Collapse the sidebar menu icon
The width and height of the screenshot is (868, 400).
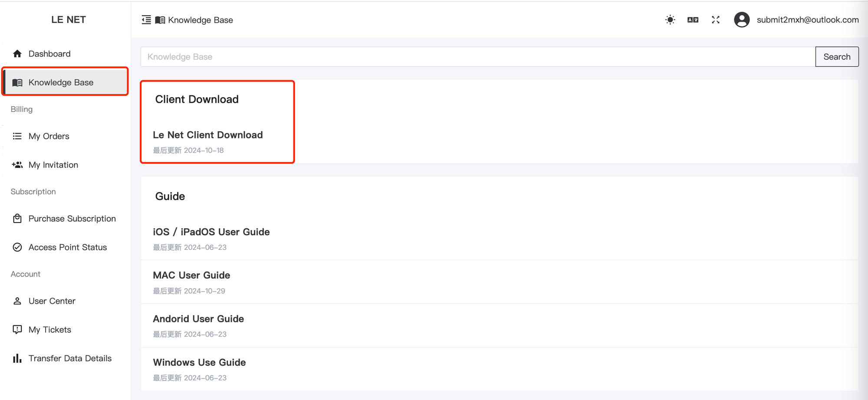point(146,20)
